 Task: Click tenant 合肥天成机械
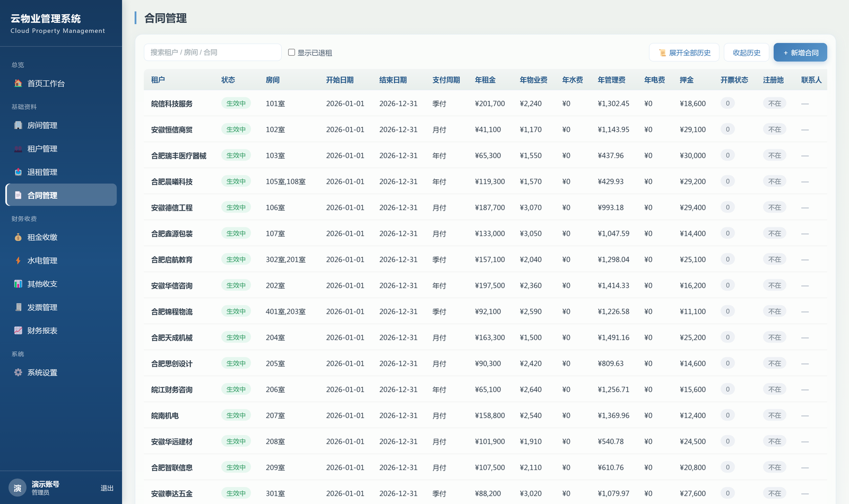click(x=172, y=338)
